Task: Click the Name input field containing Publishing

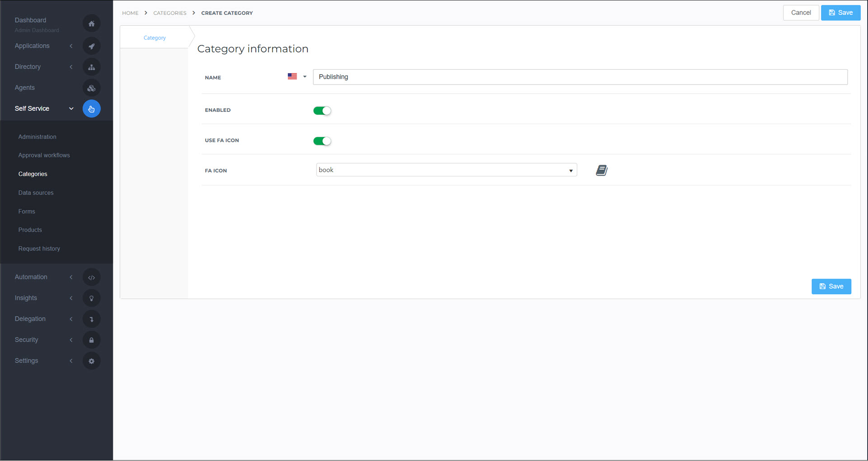Action: pos(580,77)
